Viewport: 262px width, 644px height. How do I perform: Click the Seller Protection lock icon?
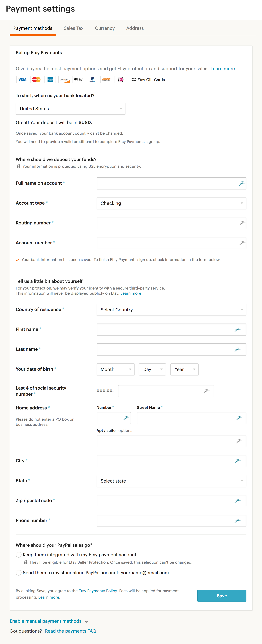point(26,562)
